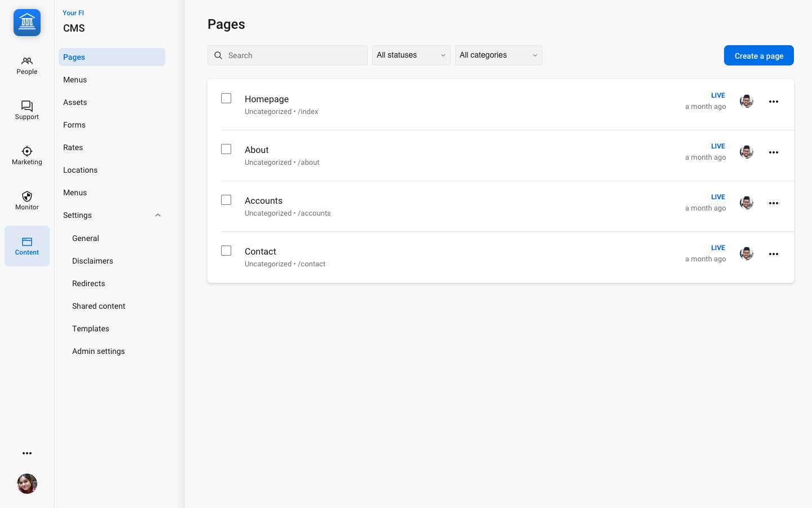This screenshot has height=508, width=812.
Task: Click the bank logo icon
Action: tap(27, 23)
